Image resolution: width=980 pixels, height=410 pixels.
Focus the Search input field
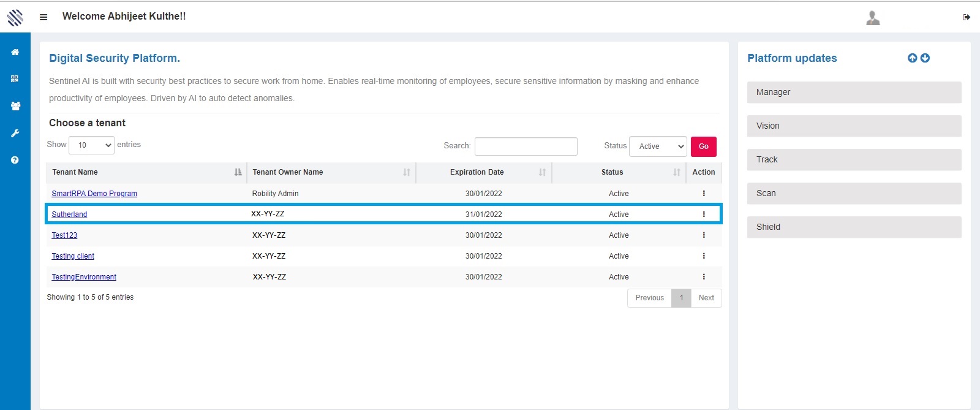click(x=526, y=146)
